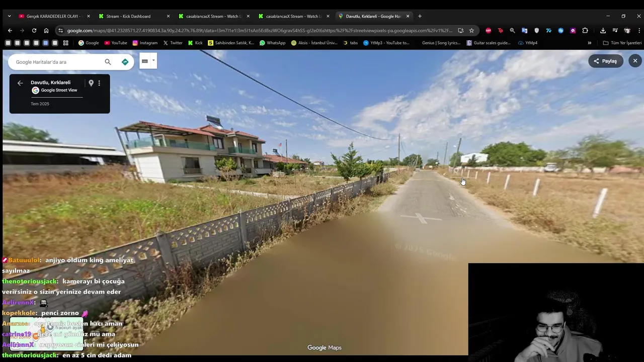Open the media controls icon
This screenshot has height=362, width=644.
click(615, 30)
